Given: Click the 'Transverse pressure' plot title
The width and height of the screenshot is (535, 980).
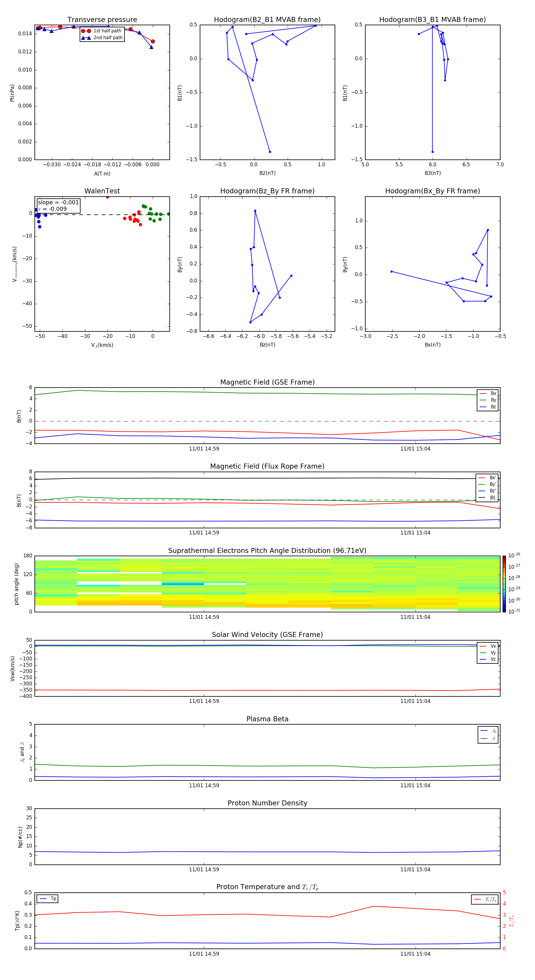Looking at the screenshot, I should 102,20.
